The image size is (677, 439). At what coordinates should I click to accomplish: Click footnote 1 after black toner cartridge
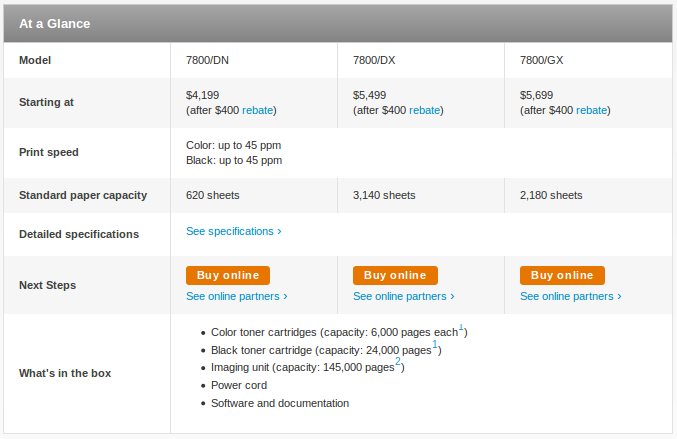point(435,344)
